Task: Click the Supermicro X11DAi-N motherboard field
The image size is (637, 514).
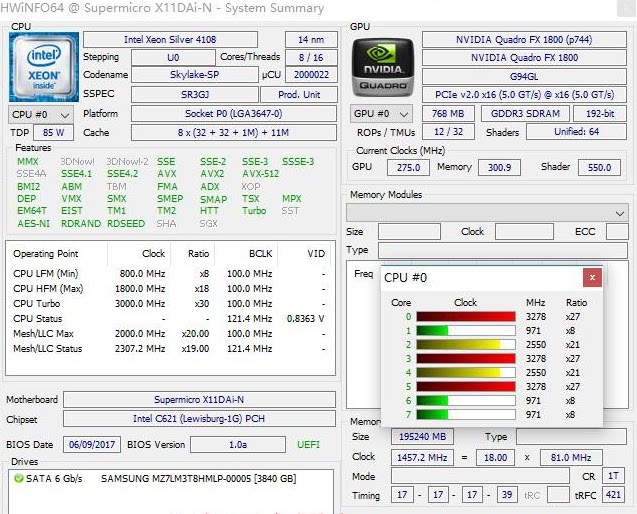Action: [199, 399]
